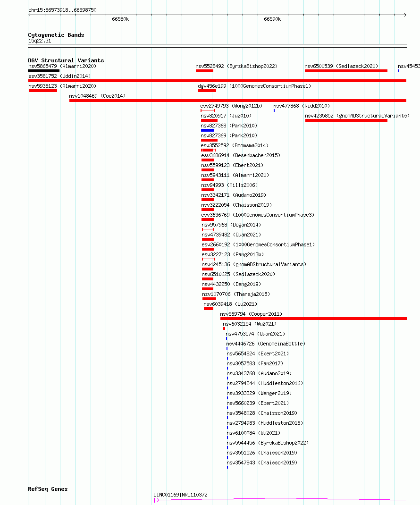Click nsv5654824 (Ebert2021)
This screenshot has width=420, height=505.
coord(258,353)
